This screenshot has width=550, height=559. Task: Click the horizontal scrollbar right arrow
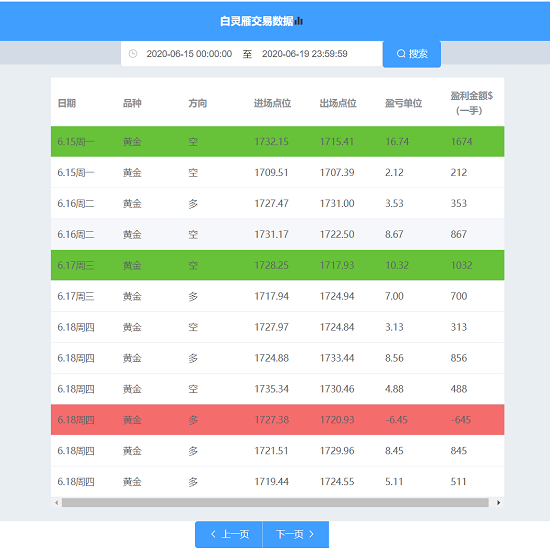click(498, 503)
